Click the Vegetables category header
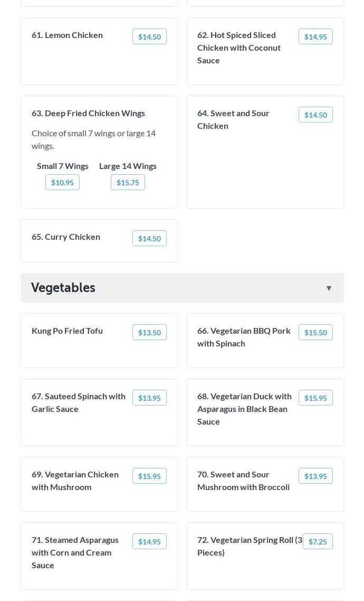The image size is (364, 601). pos(63,287)
